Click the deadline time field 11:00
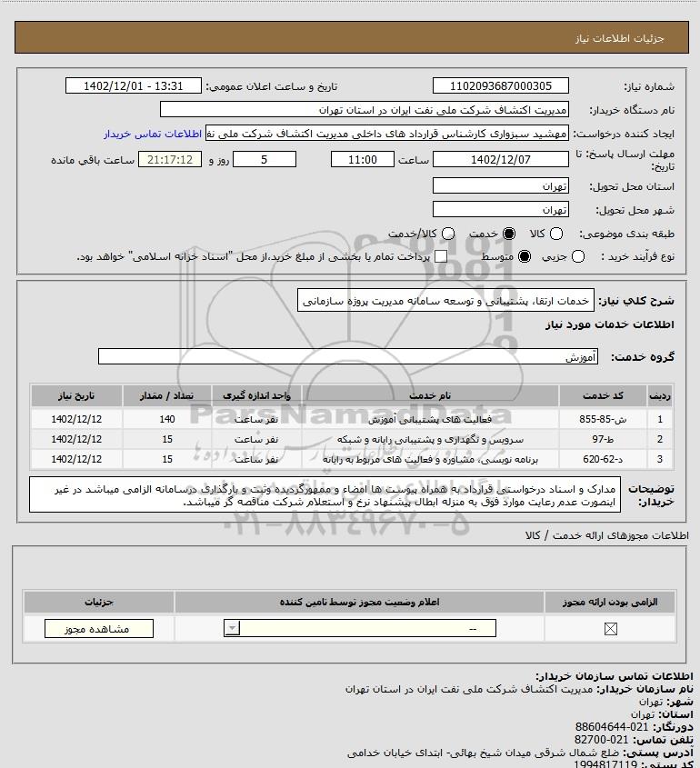This screenshot has width=700, height=768. click(363, 159)
